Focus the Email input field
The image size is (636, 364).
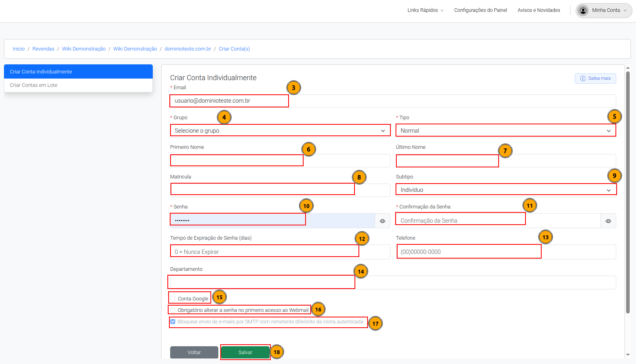tap(393, 101)
